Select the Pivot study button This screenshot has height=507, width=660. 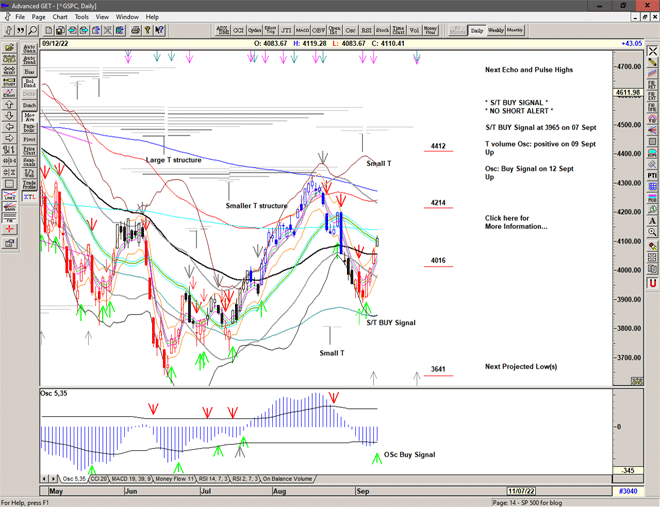(x=29, y=140)
